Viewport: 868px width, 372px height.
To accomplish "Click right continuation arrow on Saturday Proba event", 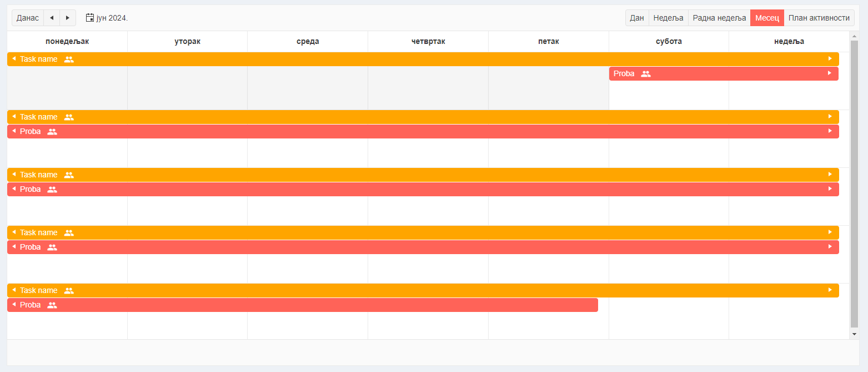I will (x=830, y=73).
